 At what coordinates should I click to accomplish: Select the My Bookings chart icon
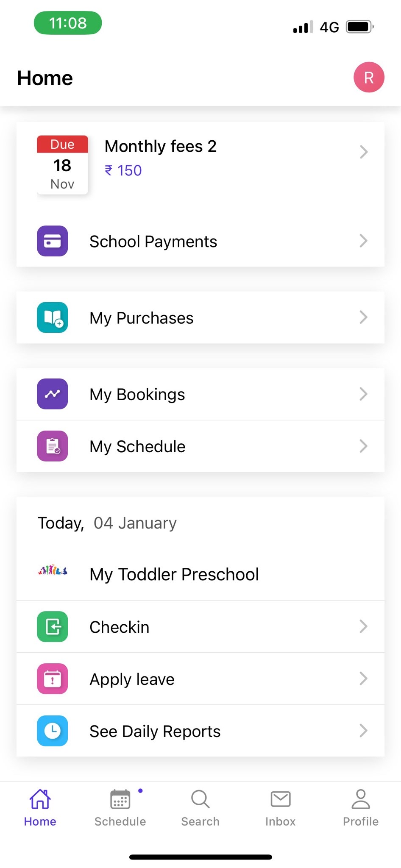53,394
